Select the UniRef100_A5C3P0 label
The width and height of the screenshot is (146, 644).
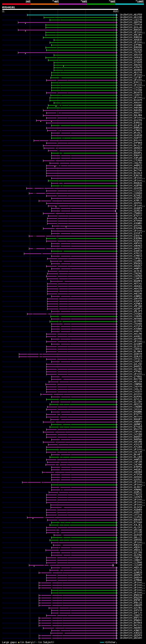[x=131, y=35]
